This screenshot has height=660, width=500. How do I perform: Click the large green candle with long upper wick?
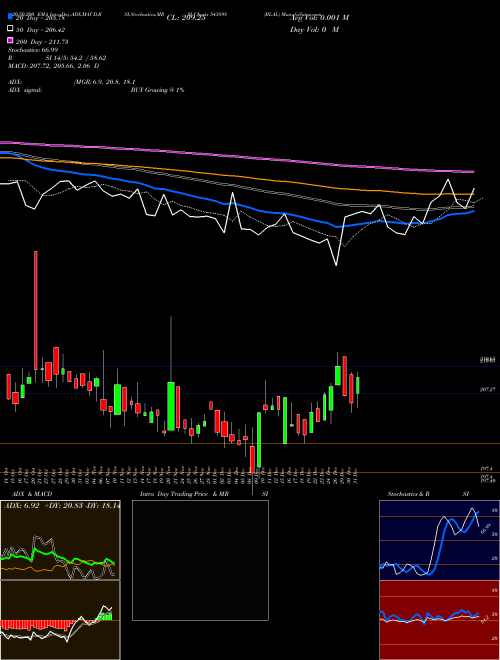coord(171,406)
